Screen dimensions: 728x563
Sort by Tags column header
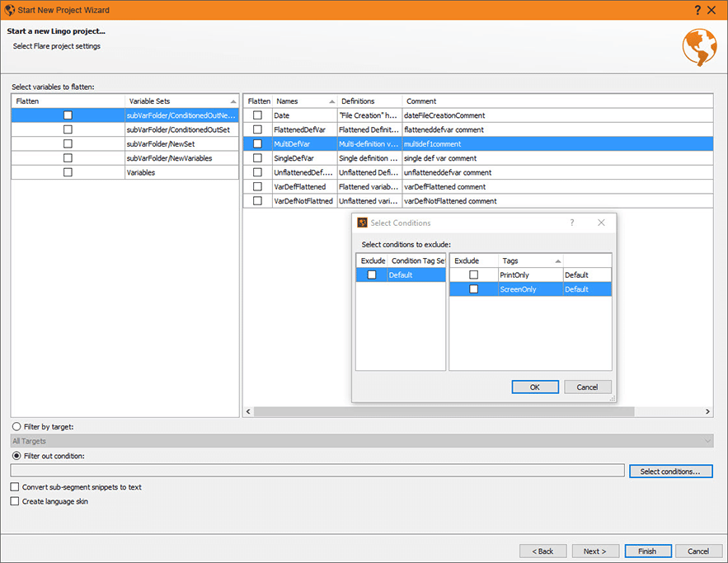(x=531, y=260)
